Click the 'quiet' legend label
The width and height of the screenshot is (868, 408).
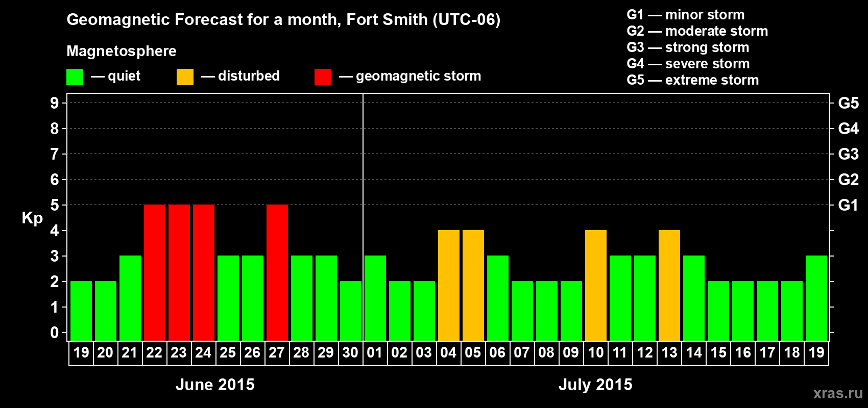point(124,76)
